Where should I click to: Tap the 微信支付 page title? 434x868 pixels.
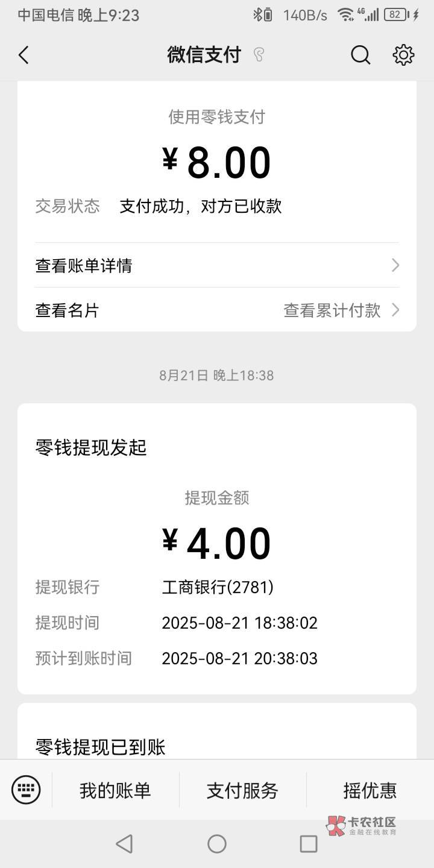(204, 55)
